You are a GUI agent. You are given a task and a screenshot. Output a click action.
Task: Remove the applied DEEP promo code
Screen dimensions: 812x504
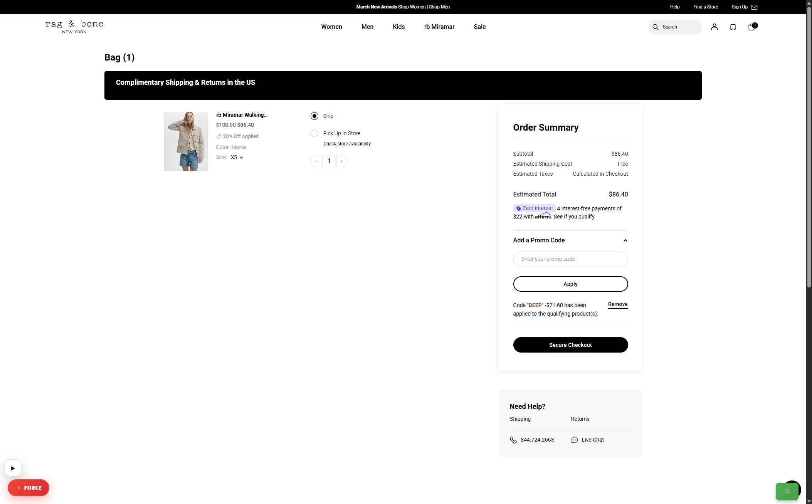[617, 304]
